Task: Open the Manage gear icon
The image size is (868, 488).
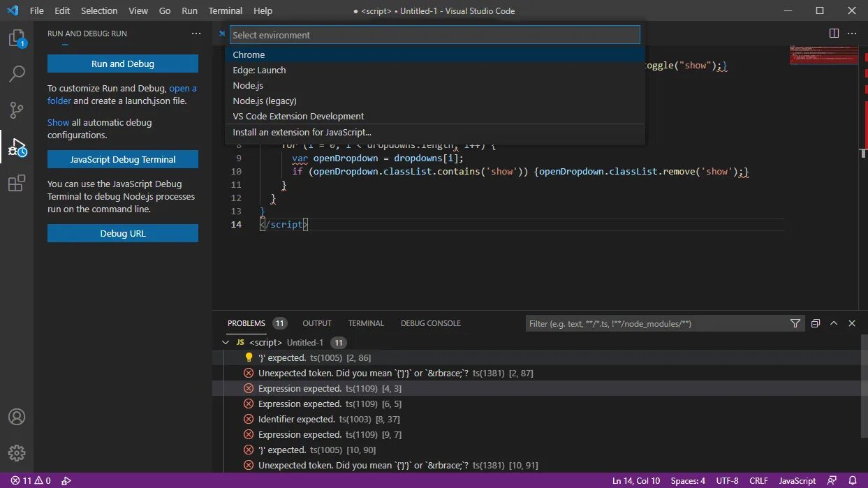Action: [17, 453]
